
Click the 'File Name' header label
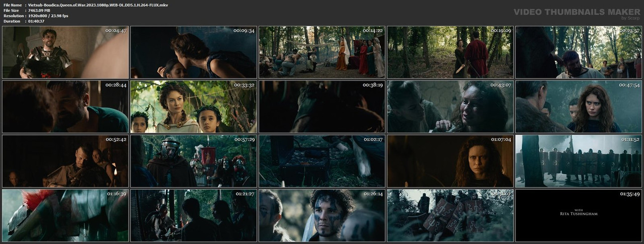13,5
